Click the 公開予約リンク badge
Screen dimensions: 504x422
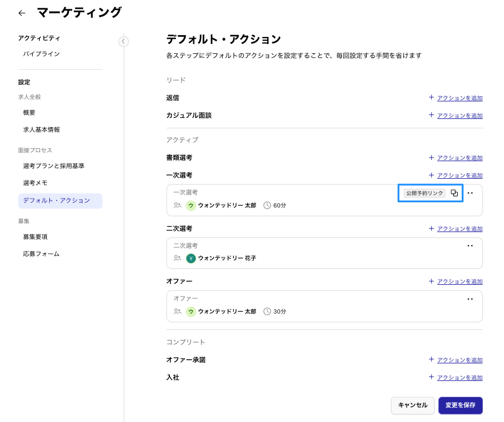click(x=424, y=193)
